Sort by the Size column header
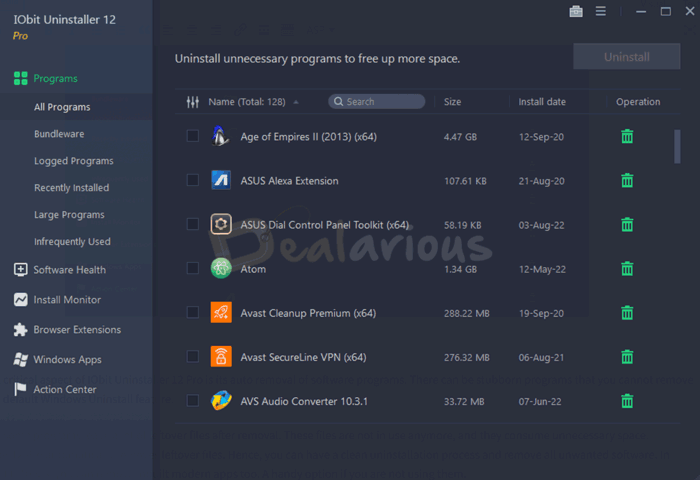Viewport: 700px width, 480px height. (x=452, y=102)
